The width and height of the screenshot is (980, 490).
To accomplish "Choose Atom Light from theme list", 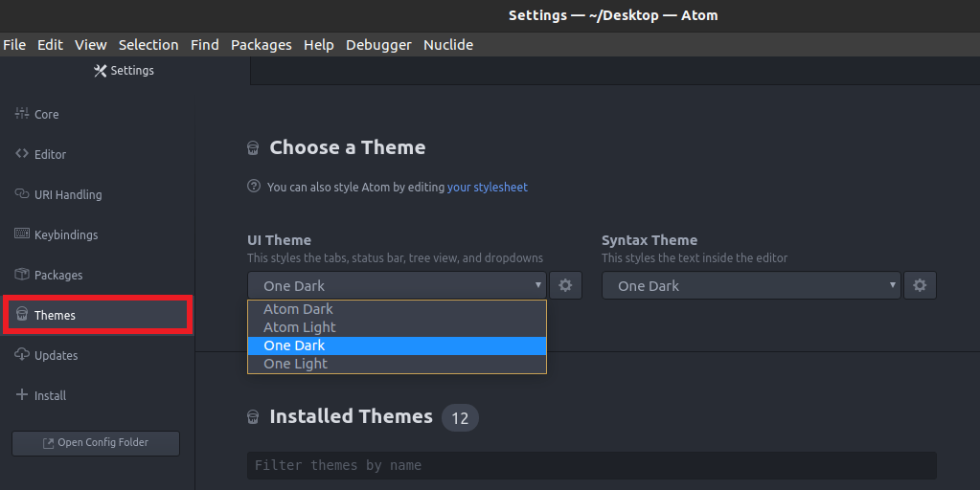I will (x=300, y=327).
